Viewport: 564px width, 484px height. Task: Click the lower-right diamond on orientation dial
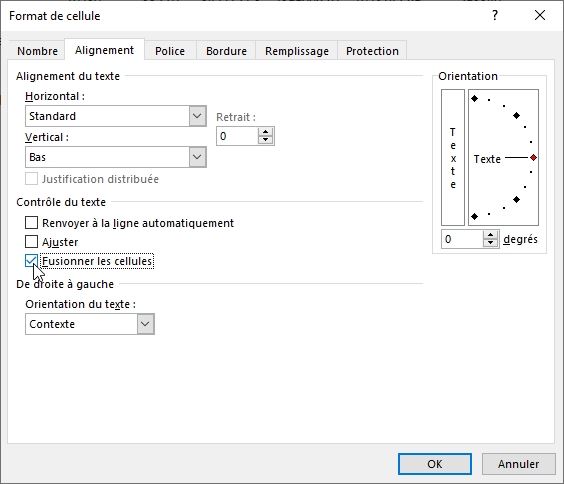coord(517,200)
